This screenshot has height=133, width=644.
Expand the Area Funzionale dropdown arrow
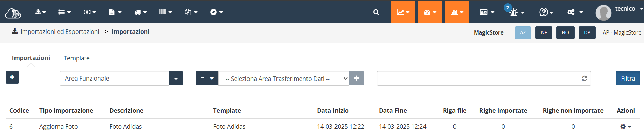176,78
